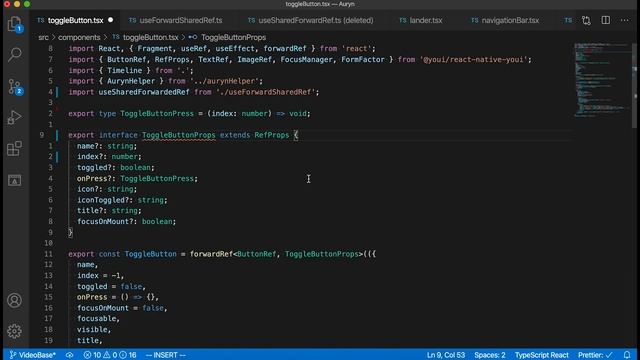Change indentation Spaces: 2
Image resolution: width=640 pixels, height=360 pixels.
[489, 355]
